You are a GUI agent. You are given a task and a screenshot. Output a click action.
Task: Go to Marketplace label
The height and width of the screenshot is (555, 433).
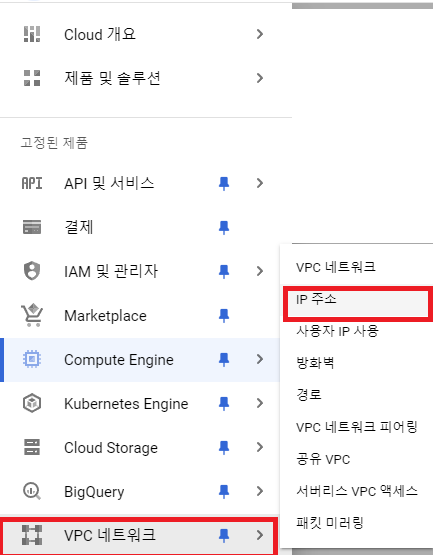click(x=105, y=315)
